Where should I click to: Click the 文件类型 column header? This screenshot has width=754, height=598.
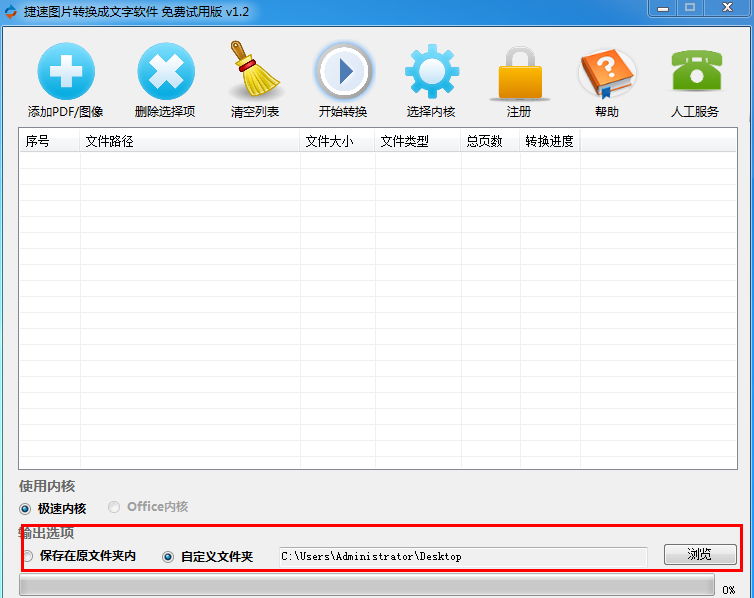(417, 141)
